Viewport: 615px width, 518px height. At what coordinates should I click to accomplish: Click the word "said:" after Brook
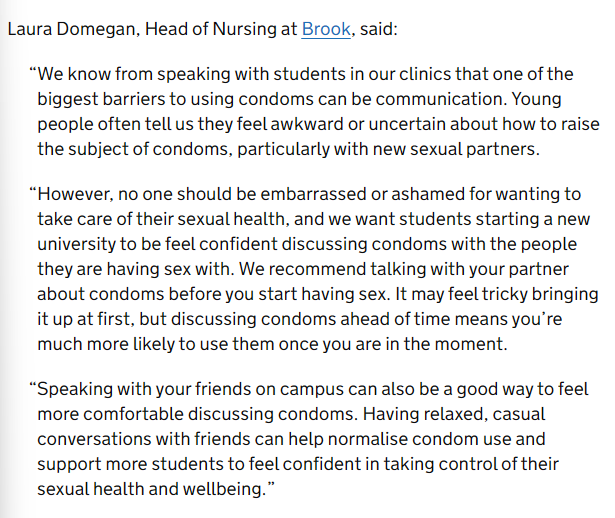[x=377, y=29]
